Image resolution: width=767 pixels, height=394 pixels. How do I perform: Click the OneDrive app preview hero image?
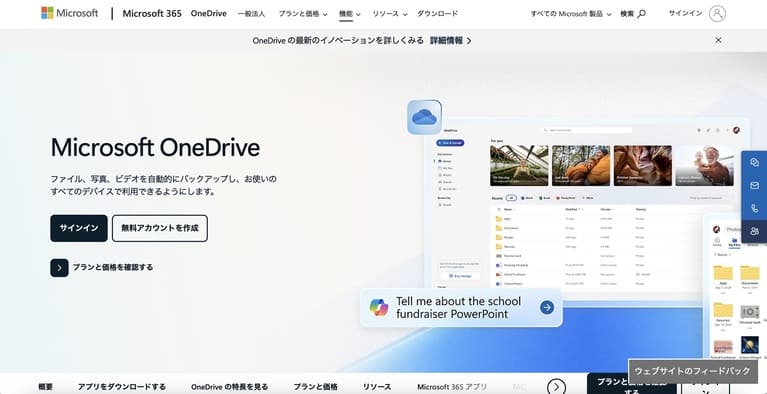pyautogui.click(x=563, y=235)
